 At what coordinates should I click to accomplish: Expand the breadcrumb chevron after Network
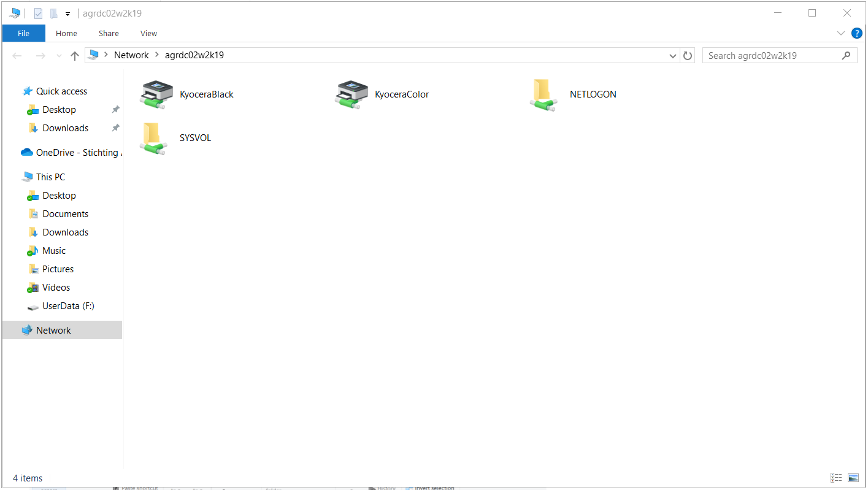click(x=157, y=55)
